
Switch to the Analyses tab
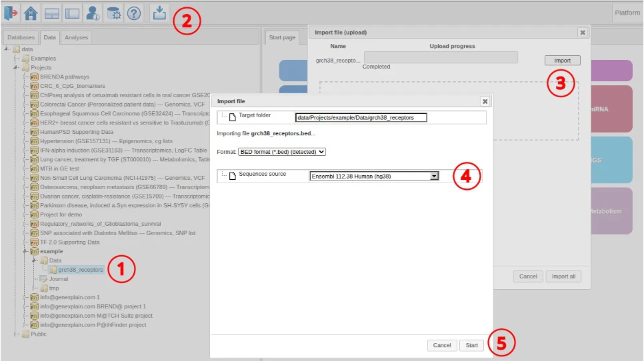point(76,37)
